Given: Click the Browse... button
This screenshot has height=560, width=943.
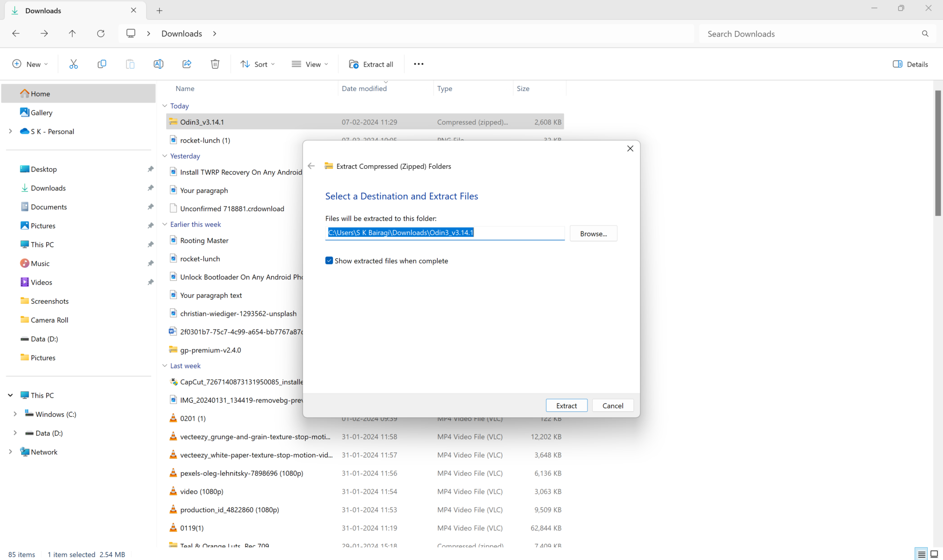Looking at the screenshot, I should (x=593, y=233).
